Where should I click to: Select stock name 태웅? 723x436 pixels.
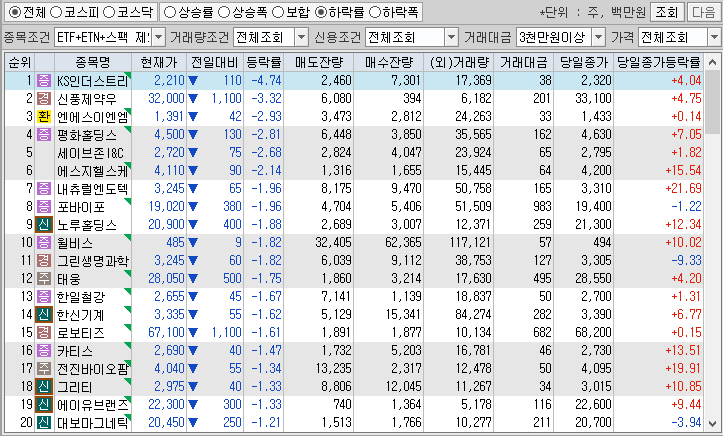click(69, 278)
